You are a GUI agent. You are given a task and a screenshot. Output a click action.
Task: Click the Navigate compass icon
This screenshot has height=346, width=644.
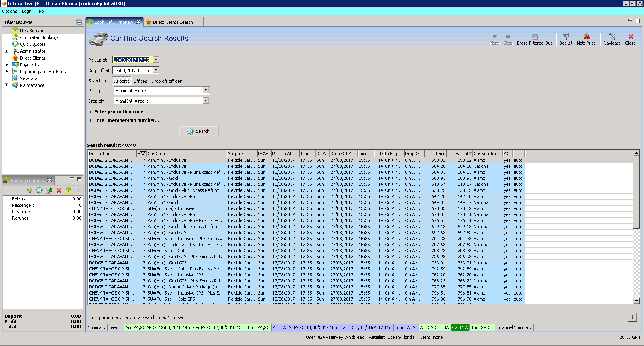coord(612,37)
